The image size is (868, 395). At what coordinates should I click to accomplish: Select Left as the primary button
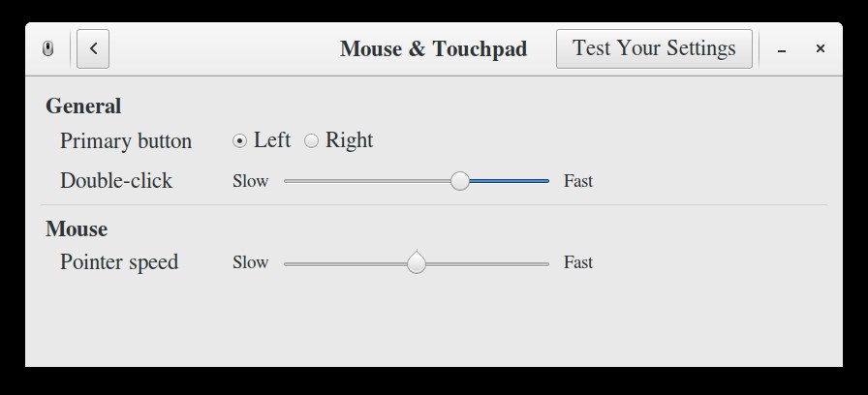click(x=240, y=141)
